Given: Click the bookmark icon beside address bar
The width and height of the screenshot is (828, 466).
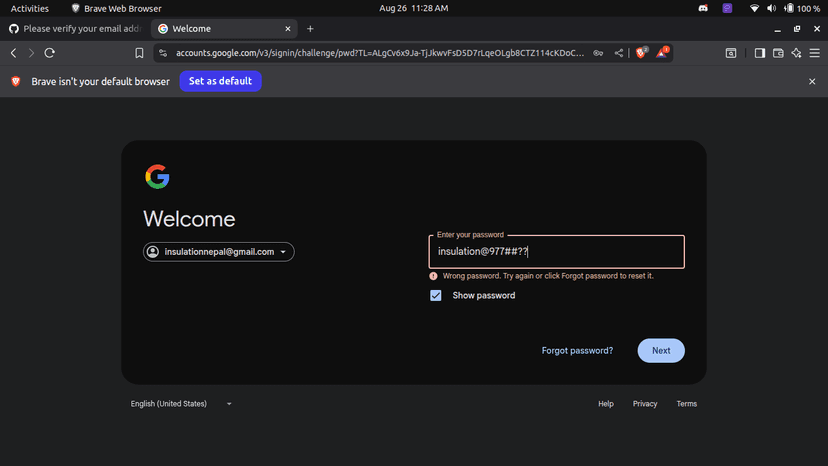Looking at the screenshot, I should (139, 53).
